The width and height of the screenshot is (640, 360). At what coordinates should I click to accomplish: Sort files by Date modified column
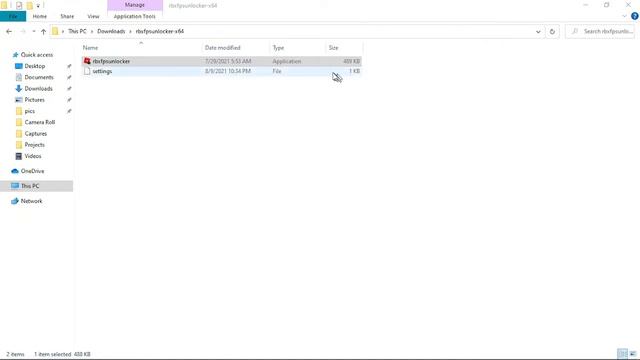[x=222, y=48]
